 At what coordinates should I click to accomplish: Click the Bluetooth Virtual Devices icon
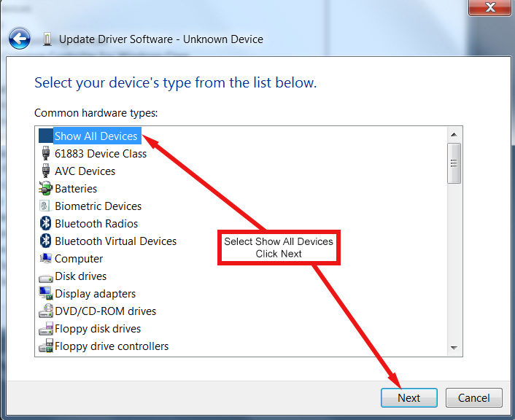[x=45, y=241]
